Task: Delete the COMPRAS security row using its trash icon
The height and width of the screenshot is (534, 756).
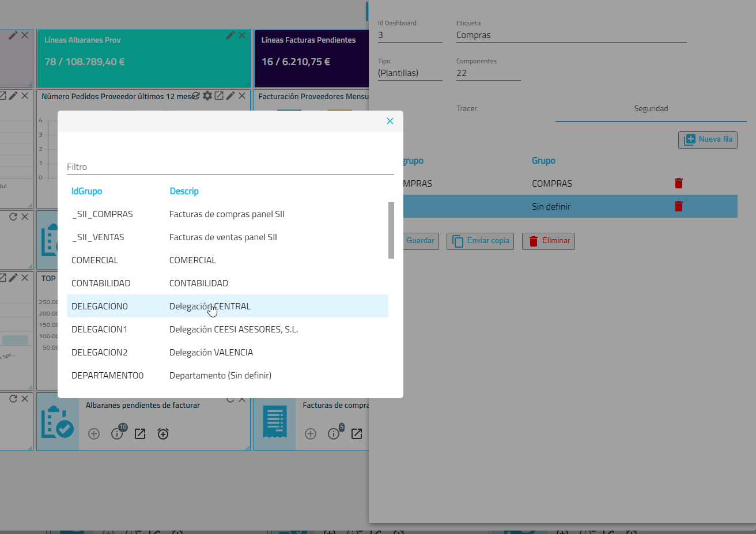Action: [679, 183]
